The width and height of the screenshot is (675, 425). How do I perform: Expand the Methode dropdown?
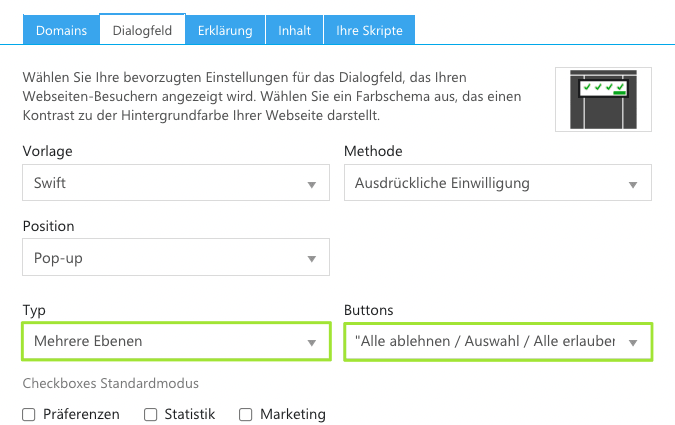point(497,184)
